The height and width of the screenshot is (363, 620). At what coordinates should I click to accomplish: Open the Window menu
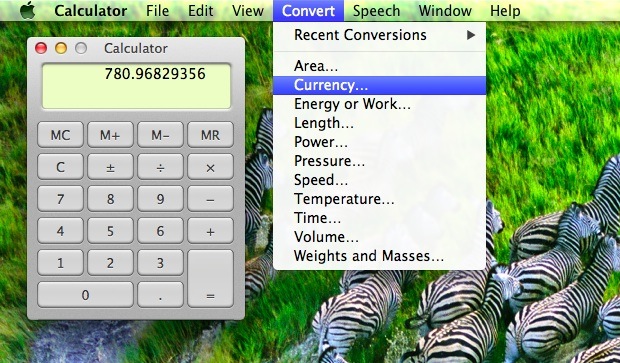pyautogui.click(x=445, y=11)
